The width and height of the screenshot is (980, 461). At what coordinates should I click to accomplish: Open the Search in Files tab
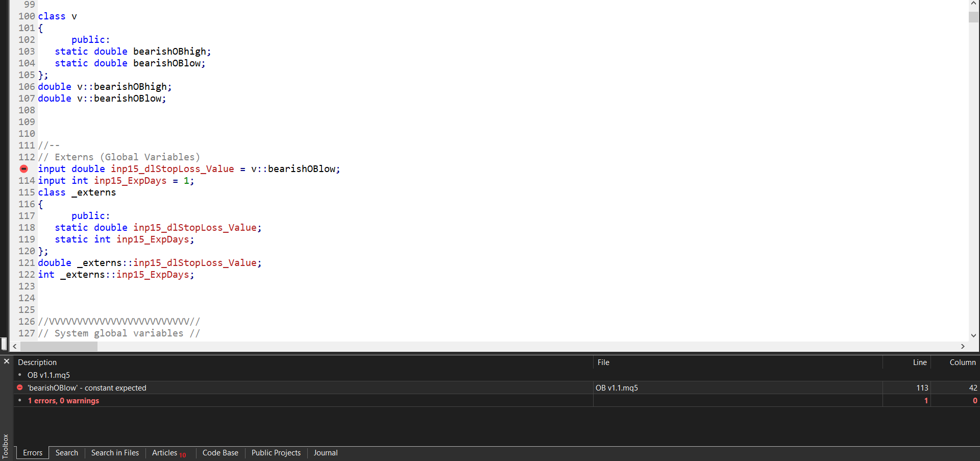point(115,453)
